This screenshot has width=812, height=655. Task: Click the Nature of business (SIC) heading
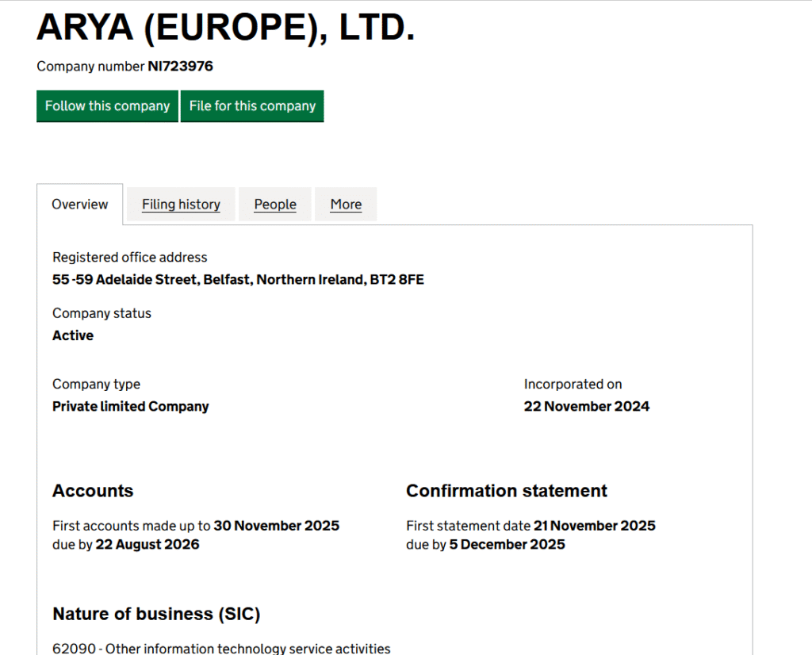[x=156, y=614]
